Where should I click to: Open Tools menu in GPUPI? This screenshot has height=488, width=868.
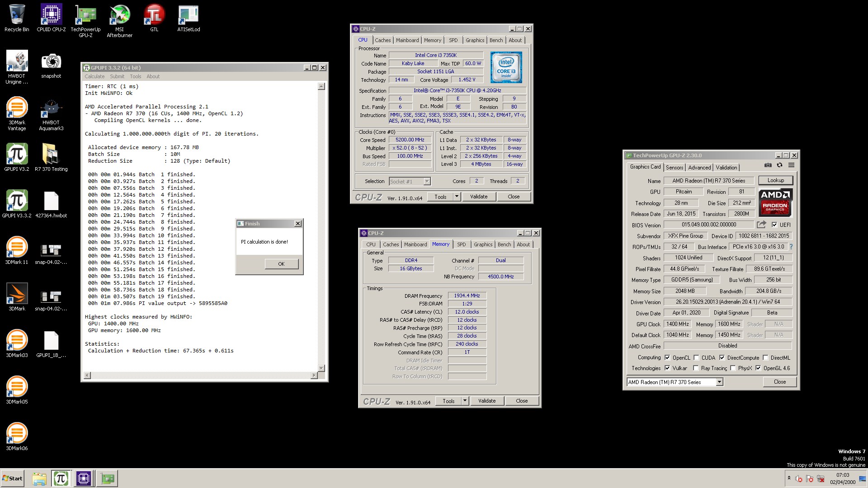pyautogui.click(x=136, y=76)
